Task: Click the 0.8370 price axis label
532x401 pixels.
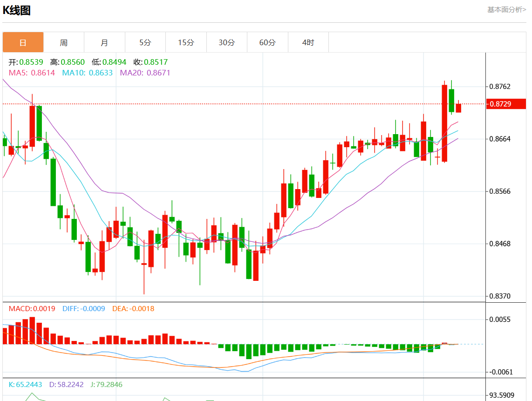Action: pos(500,296)
